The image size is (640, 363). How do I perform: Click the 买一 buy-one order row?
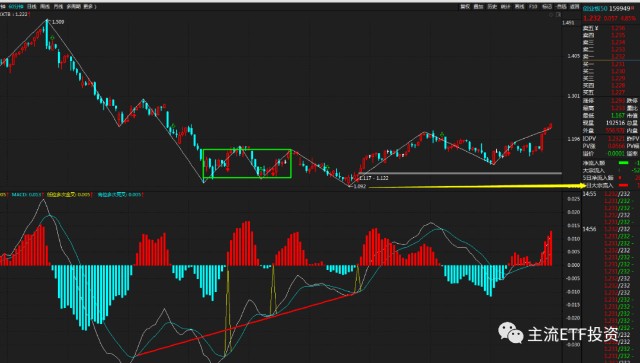click(x=611, y=64)
